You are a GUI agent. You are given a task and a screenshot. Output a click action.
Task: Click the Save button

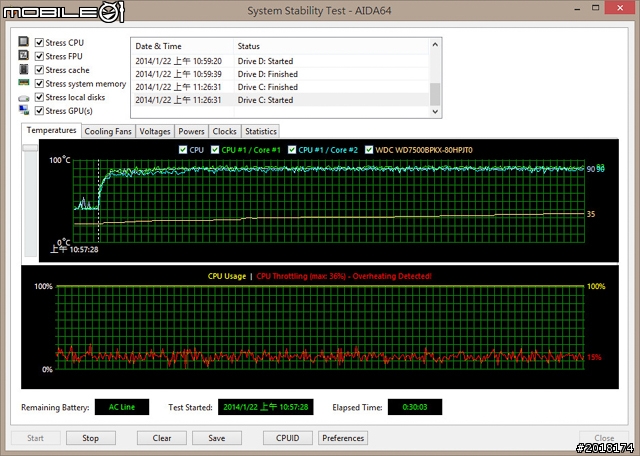tap(217, 438)
